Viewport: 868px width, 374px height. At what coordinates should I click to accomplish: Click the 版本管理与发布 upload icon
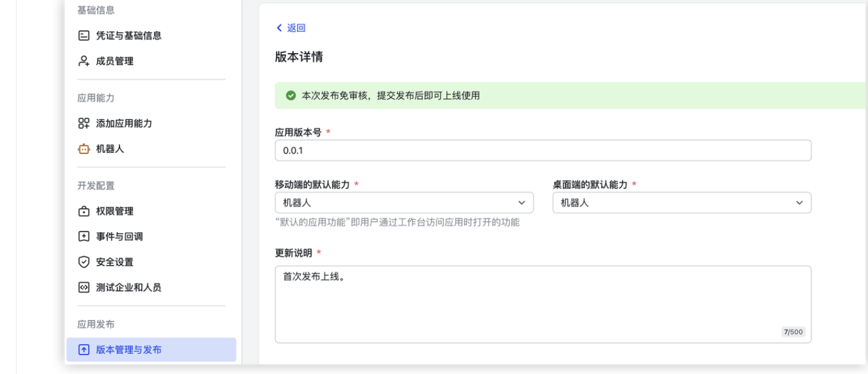pos(83,350)
